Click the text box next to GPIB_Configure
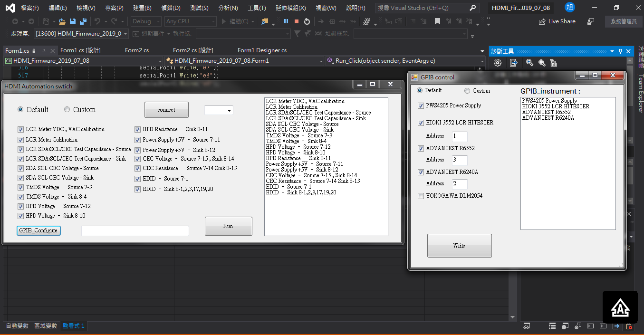 [135, 231]
